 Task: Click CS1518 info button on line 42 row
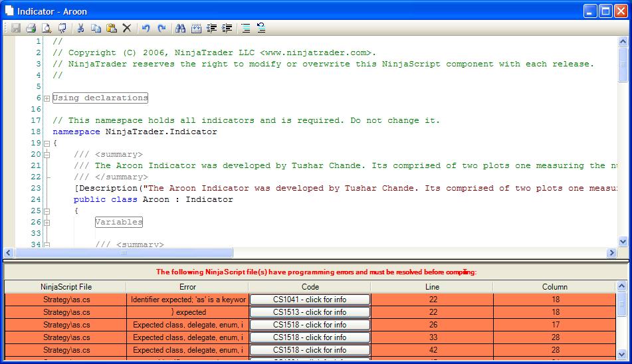310,350
